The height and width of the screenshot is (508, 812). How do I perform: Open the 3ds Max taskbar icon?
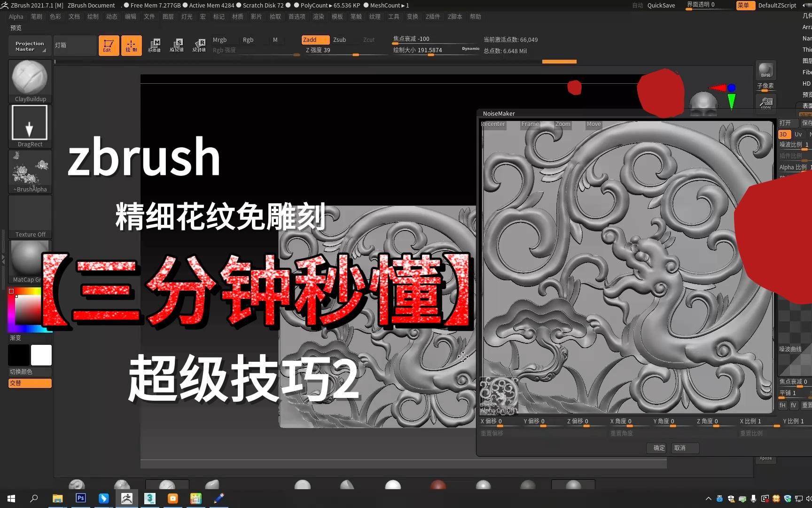(x=150, y=499)
